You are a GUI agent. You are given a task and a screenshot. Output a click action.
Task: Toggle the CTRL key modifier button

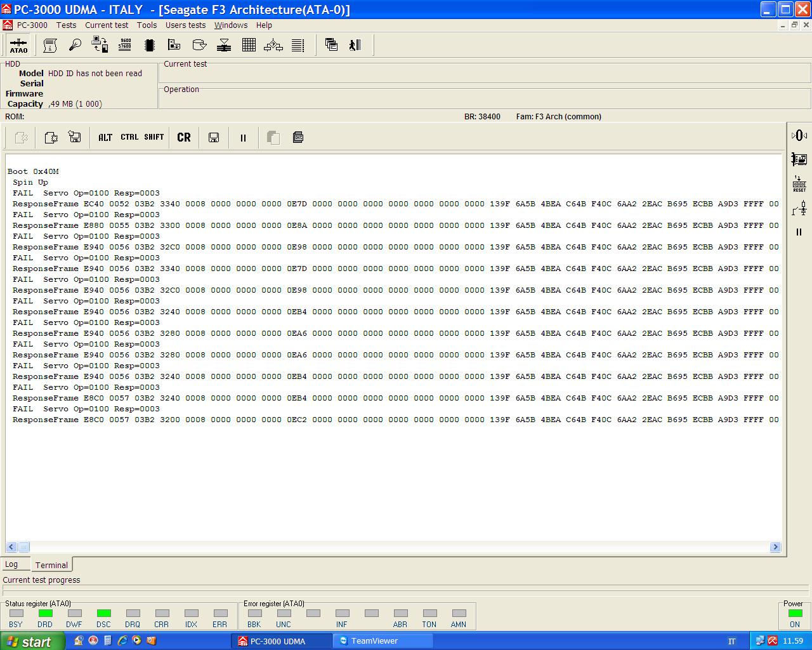pyautogui.click(x=129, y=138)
